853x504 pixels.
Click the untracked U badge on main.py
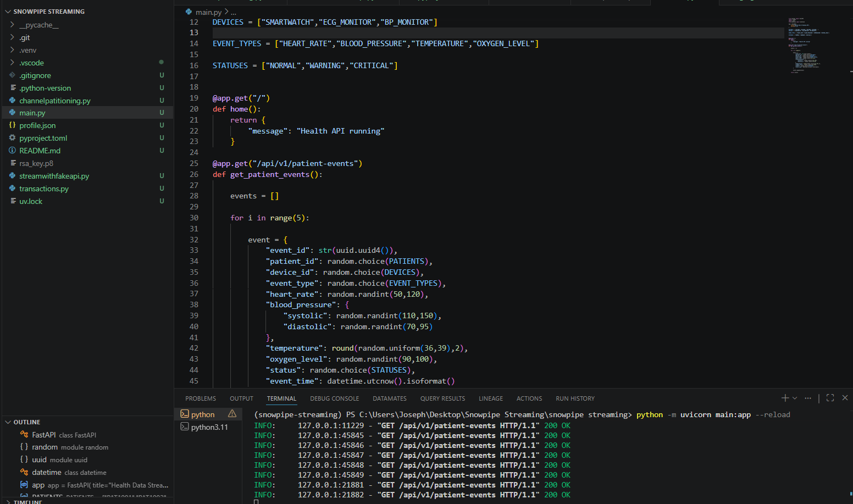[162, 113]
